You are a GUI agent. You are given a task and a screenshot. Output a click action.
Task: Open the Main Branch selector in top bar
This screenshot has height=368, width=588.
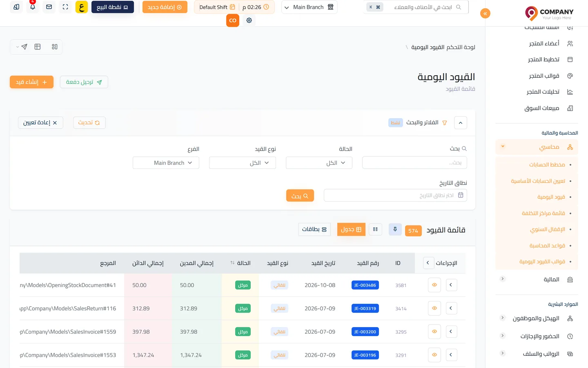pyautogui.click(x=309, y=7)
